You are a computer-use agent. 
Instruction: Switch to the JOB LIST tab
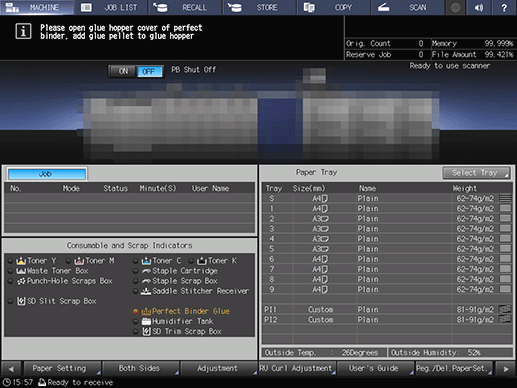[x=111, y=7]
